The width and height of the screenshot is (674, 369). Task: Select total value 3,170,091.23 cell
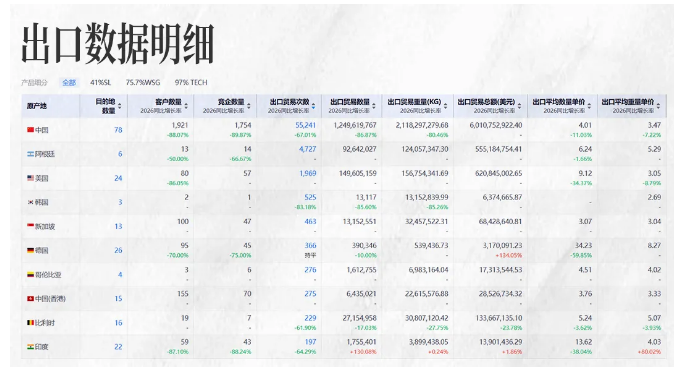(502, 246)
